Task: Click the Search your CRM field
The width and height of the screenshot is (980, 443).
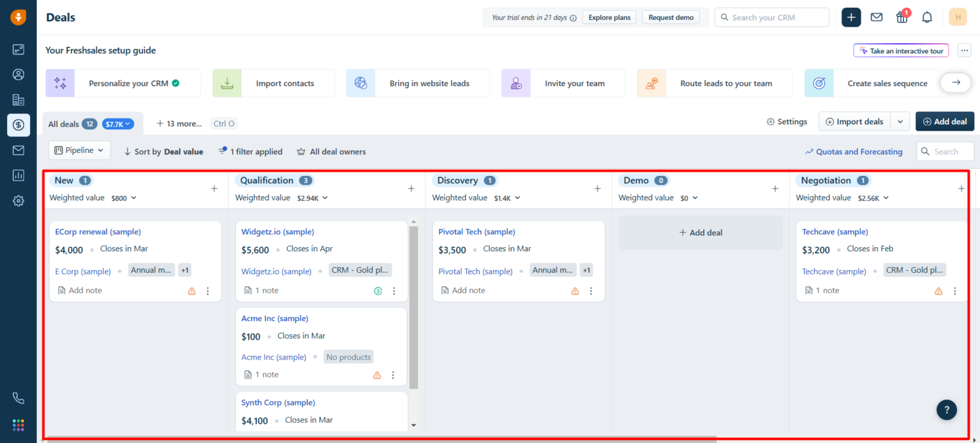Action: pyautogui.click(x=772, y=17)
